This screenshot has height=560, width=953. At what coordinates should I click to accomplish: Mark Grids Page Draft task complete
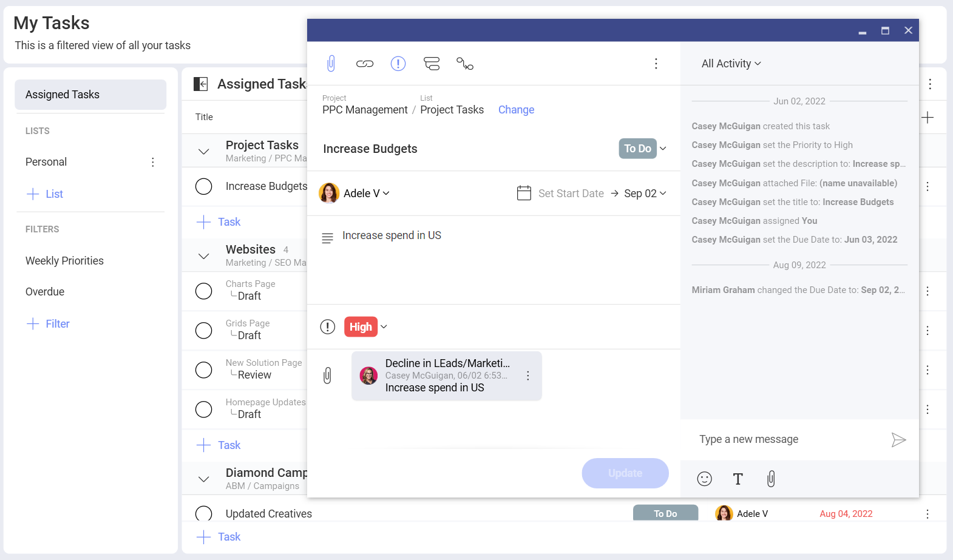(204, 331)
